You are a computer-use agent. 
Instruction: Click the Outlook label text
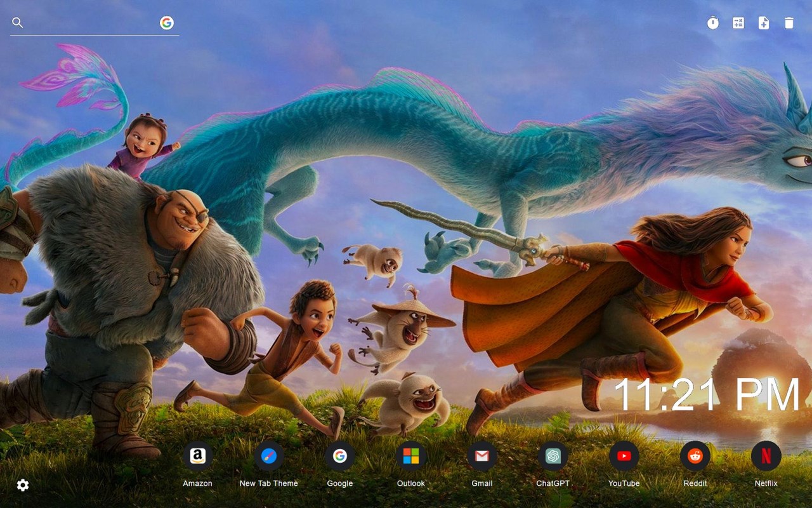(411, 483)
